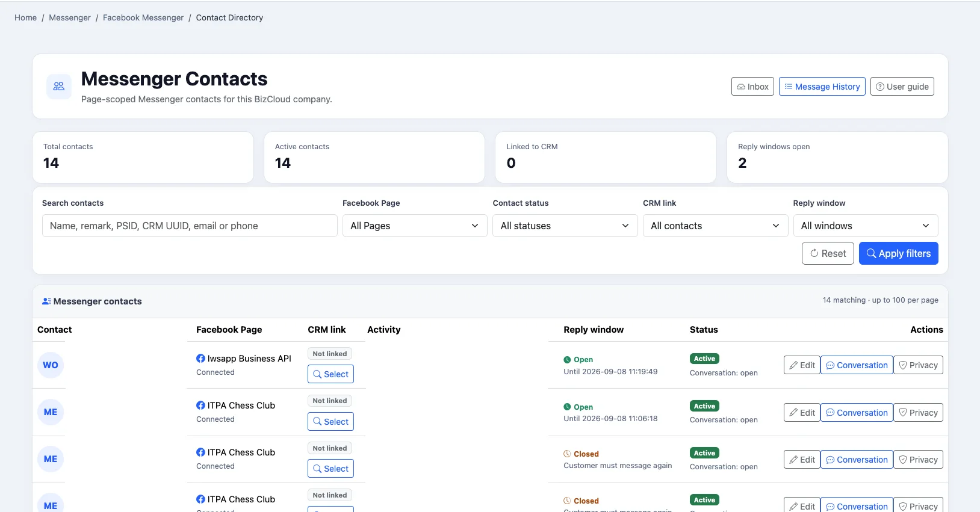Expand the CRM link dropdown

tap(715, 226)
